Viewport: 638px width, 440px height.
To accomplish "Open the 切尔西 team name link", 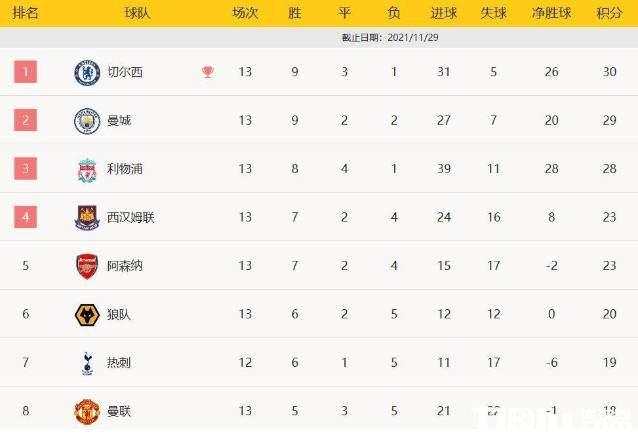I will (x=125, y=72).
